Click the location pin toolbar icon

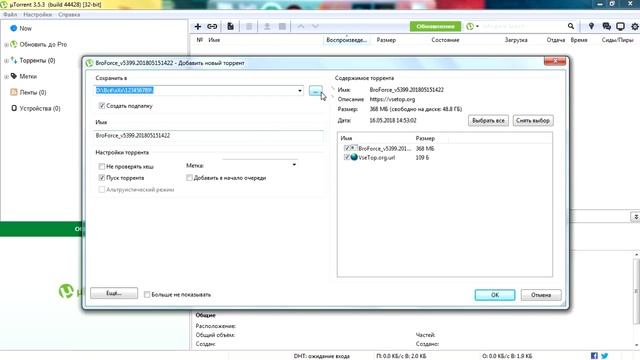coord(591,27)
